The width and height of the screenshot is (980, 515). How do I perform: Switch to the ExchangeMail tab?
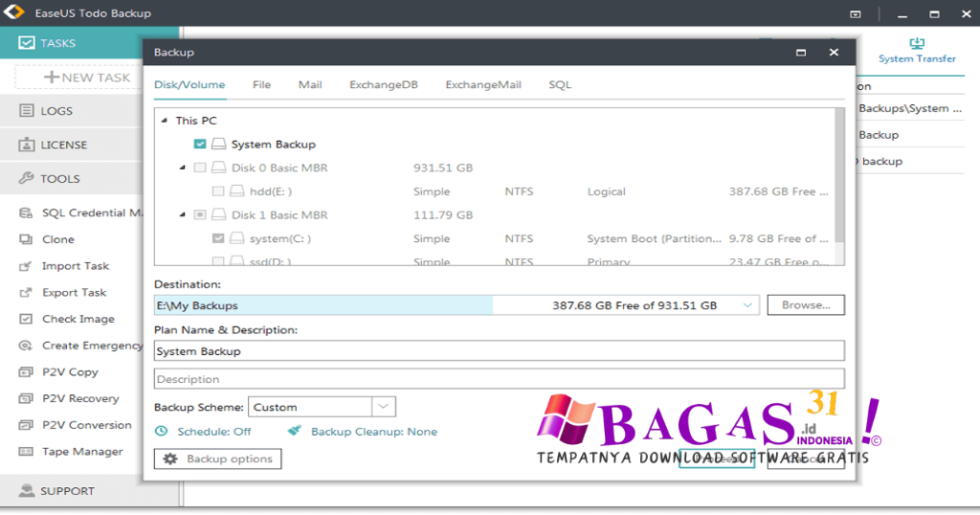pyautogui.click(x=483, y=84)
